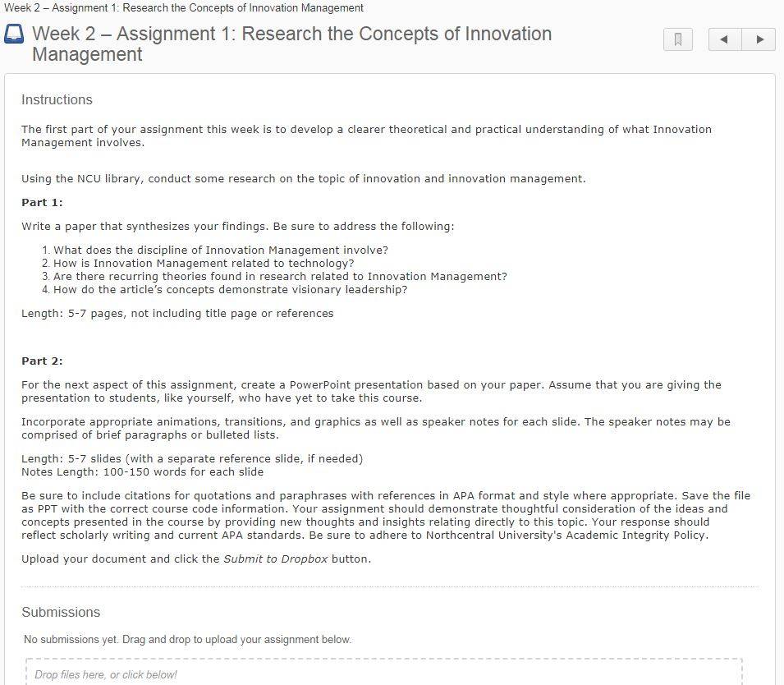Click the Submissions section heading
Image resolution: width=784 pixels, height=685 pixels.
61,612
